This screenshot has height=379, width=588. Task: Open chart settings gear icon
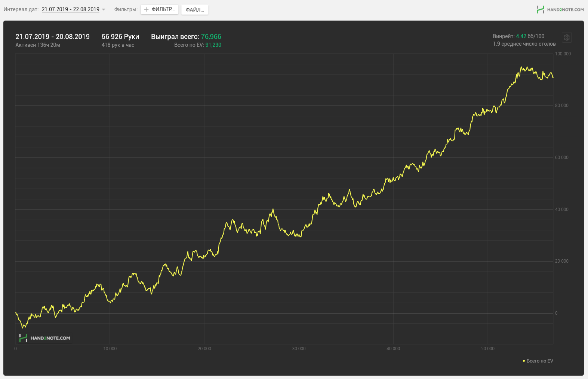[x=567, y=37]
